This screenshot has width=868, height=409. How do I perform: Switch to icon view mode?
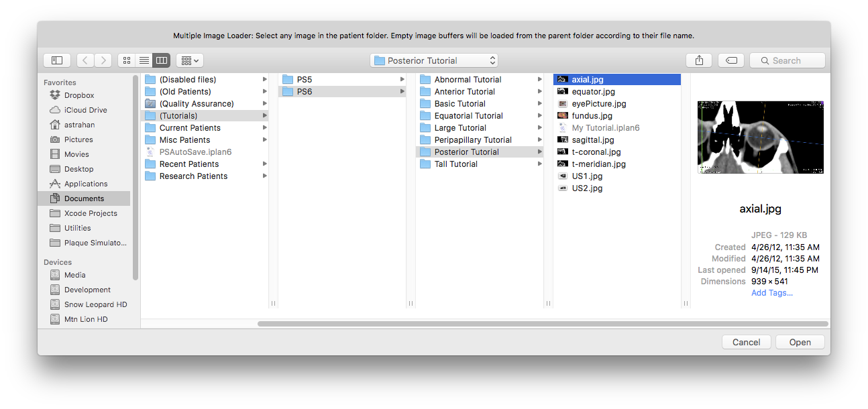126,60
